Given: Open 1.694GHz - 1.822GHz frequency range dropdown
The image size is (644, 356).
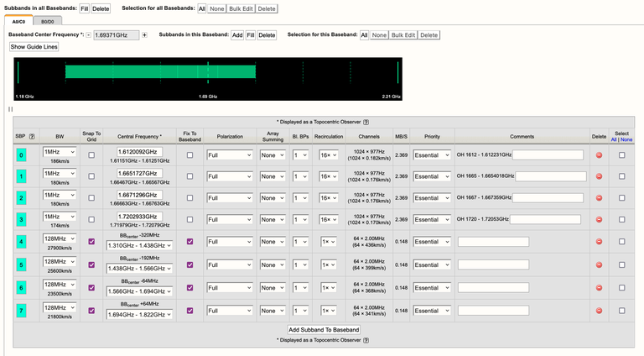Looking at the screenshot, I should (x=139, y=315).
